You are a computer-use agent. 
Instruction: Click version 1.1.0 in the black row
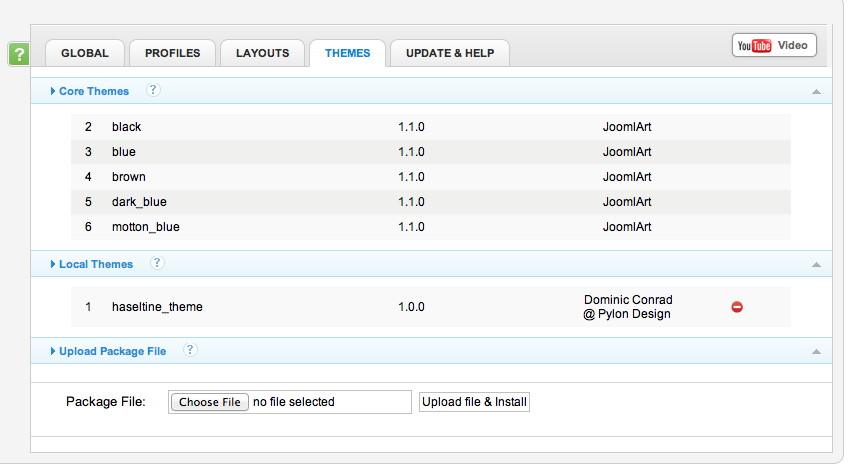click(411, 127)
